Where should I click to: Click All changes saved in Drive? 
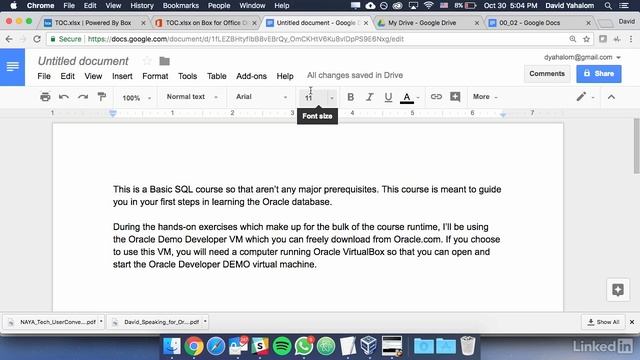pos(355,75)
